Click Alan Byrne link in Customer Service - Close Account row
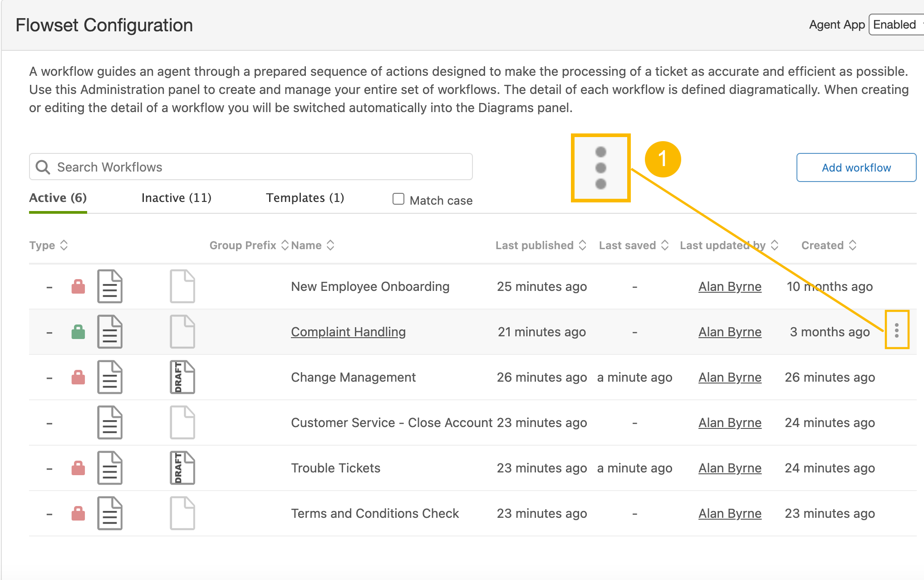 pos(730,423)
